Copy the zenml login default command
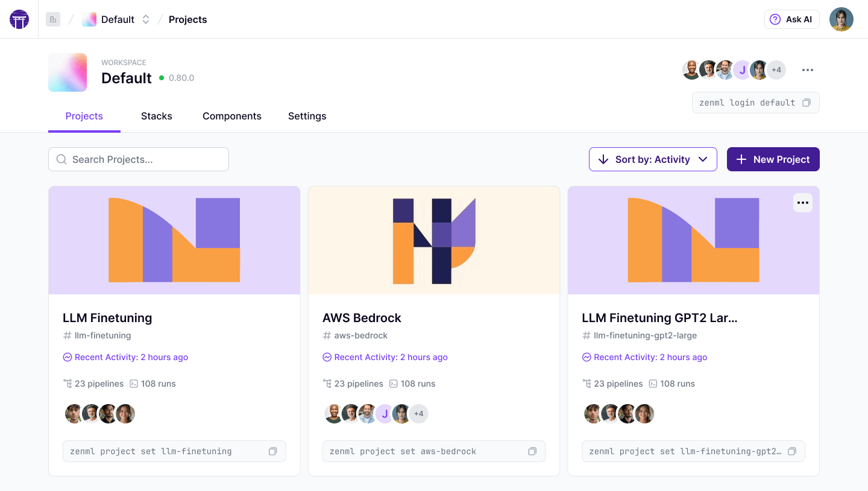868x491 pixels. [807, 103]
